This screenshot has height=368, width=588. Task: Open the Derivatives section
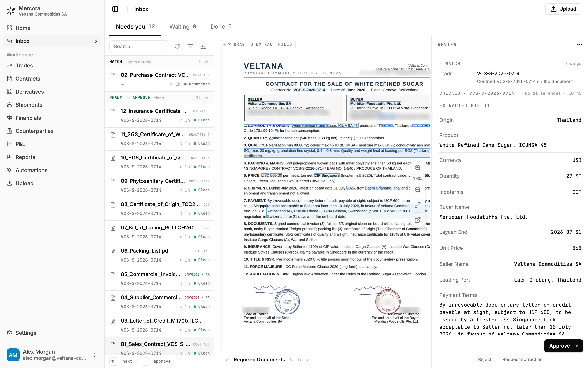[52, 92]
